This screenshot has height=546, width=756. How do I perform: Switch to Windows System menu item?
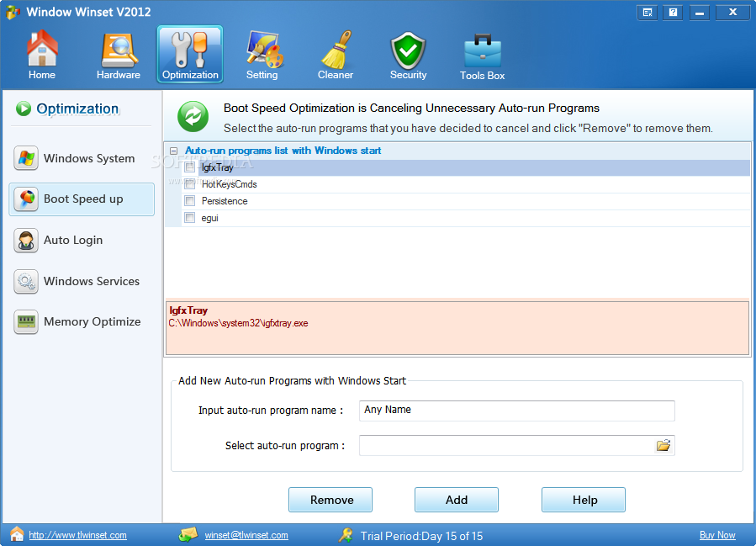coord(82,158)
